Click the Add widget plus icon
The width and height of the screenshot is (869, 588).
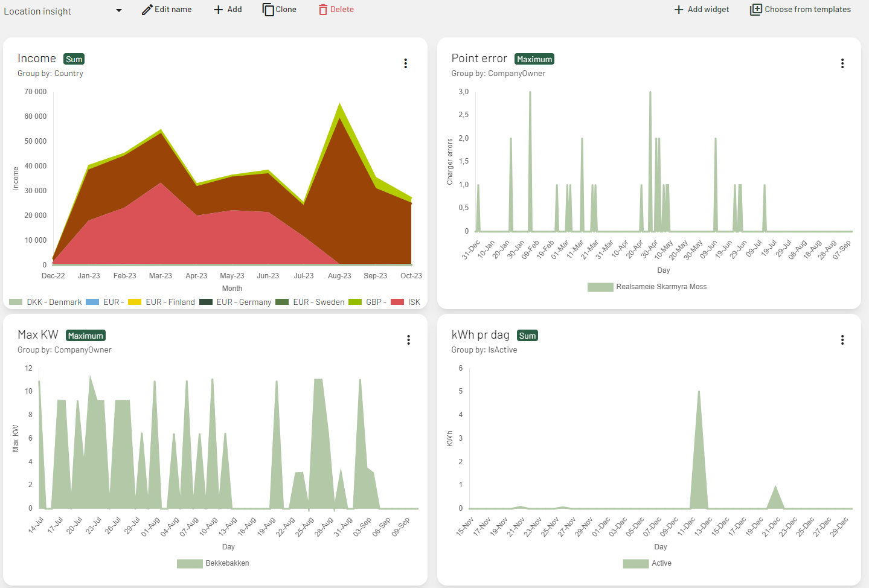coord(679,10)
